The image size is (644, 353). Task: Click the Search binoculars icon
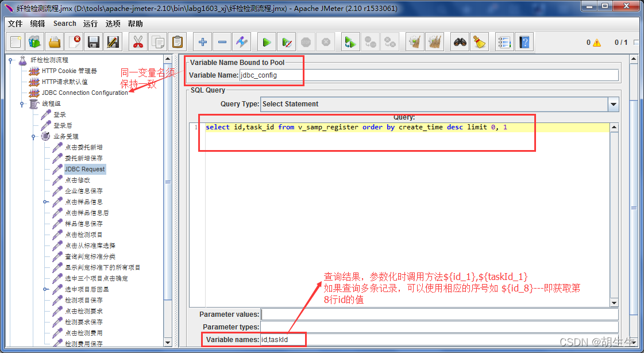pyautogui.click(x=460, y=42)
